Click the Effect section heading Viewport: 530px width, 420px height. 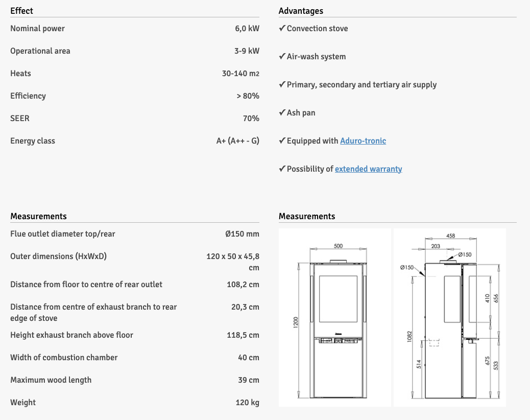tap(22, 11)
